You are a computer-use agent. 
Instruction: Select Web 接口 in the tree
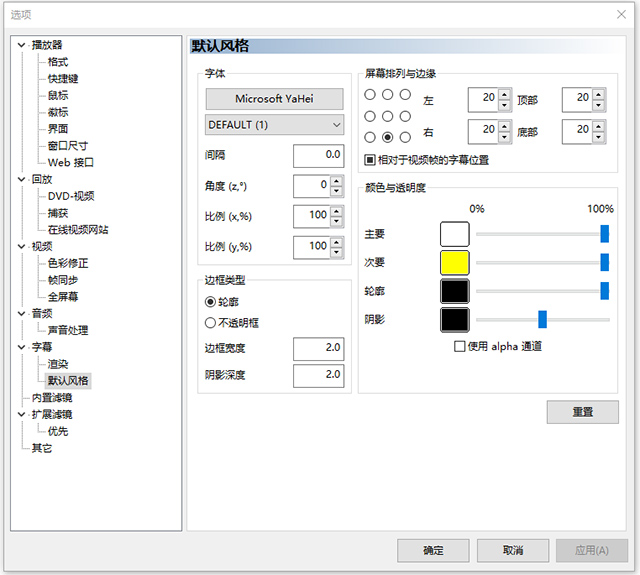71,162
